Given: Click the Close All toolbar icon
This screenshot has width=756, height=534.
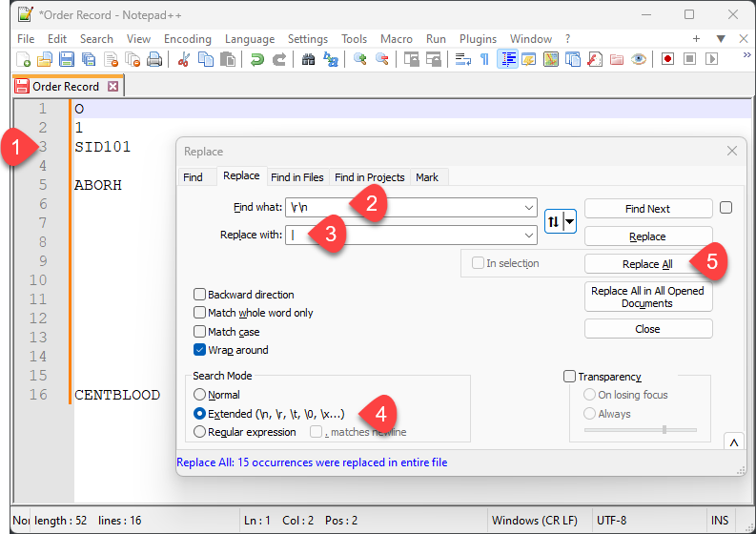Looking at the screenshot, I should pyautogui.click(x=133, y=59).
